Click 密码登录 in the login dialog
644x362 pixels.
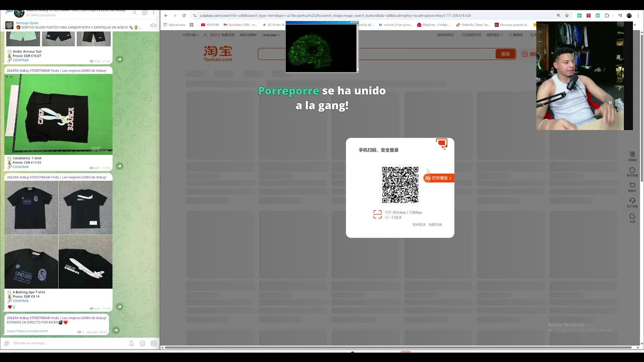[x=419, y=225]
